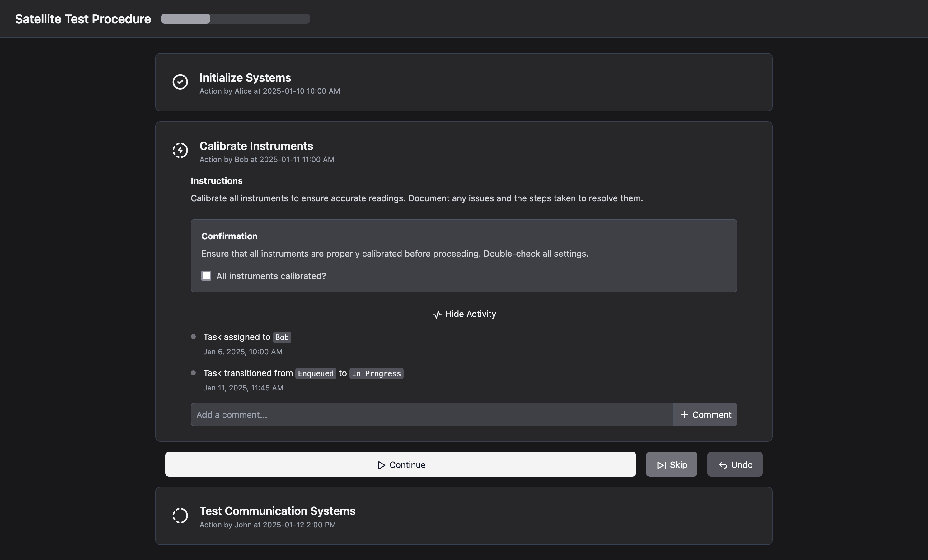Click the plus icon on the Comment button
The height and width of the screenshot is (560, 928).
(x=684, y=414)
